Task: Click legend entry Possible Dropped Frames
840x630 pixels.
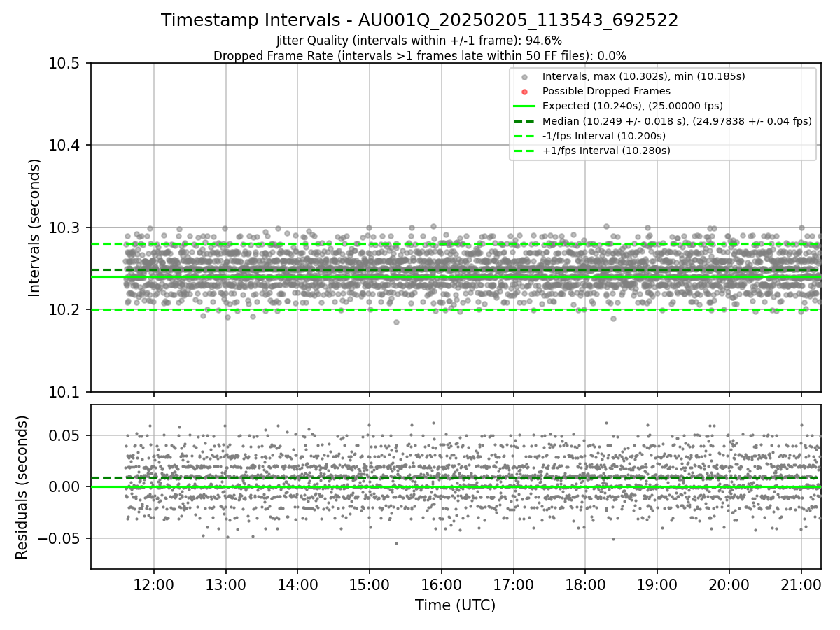Action: tap(606, 91)
